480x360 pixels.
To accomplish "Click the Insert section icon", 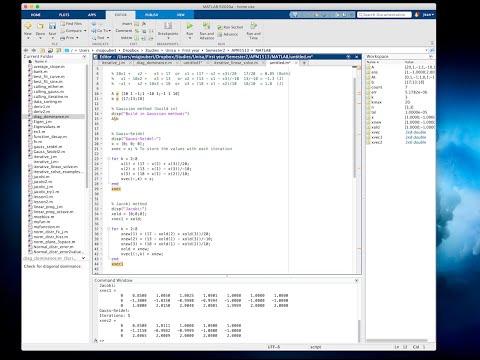I will 137,24.
